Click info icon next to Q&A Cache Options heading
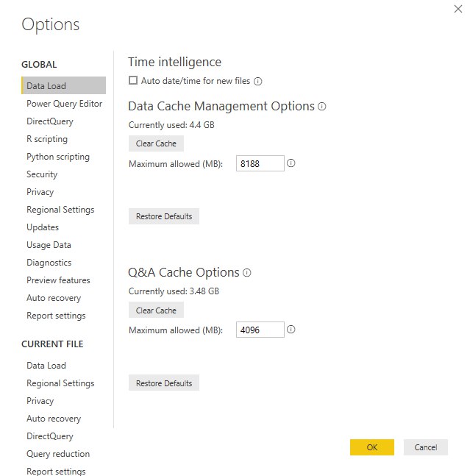Viewport: 470px width, 476px height. [246, 273]
